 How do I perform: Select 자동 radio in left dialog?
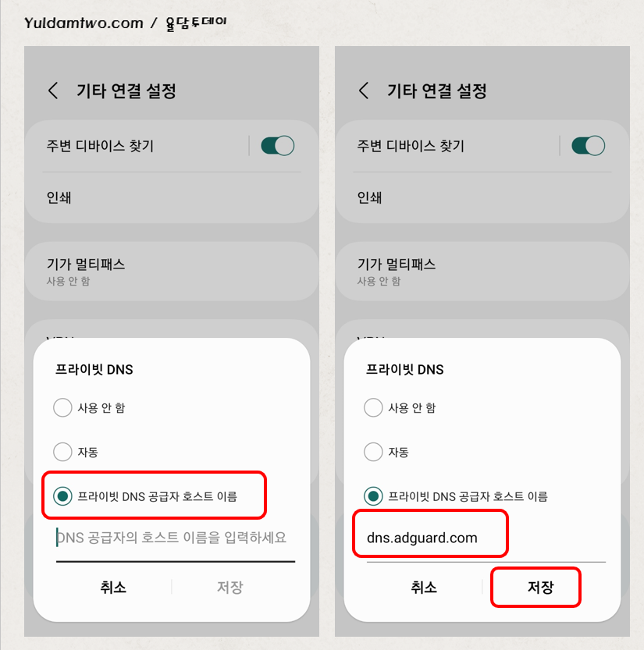(62, 452)
